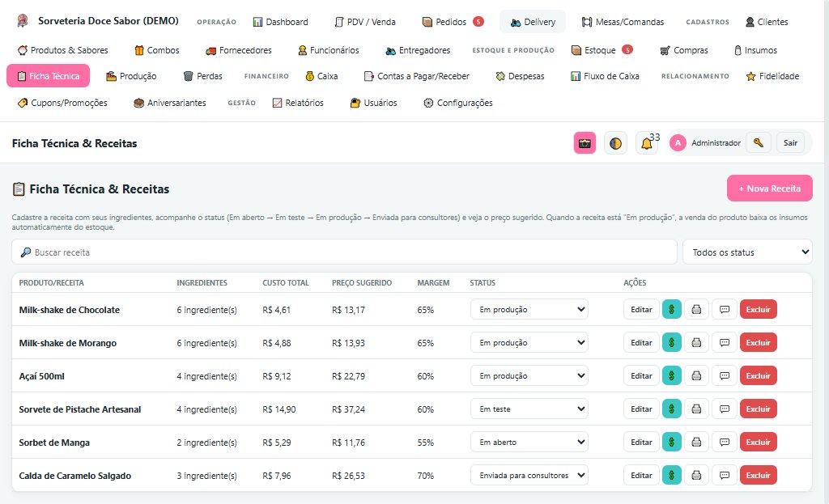Toggle dark mode with the half-circle icon

615,143
